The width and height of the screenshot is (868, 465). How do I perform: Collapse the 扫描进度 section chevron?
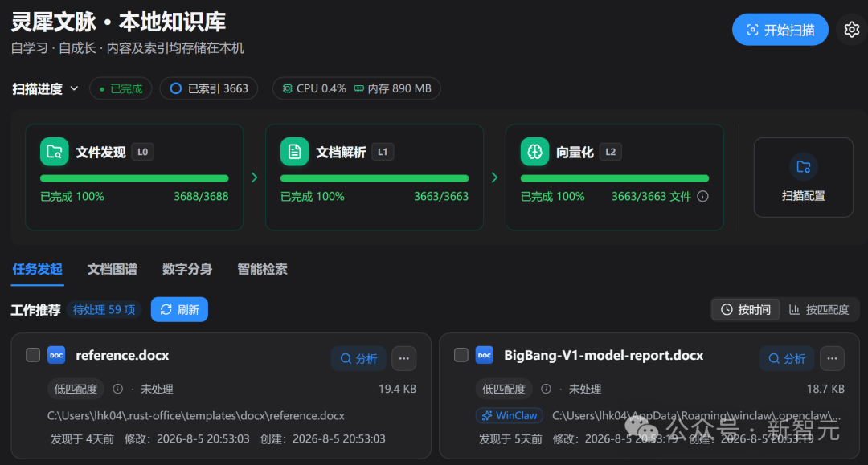74,88
